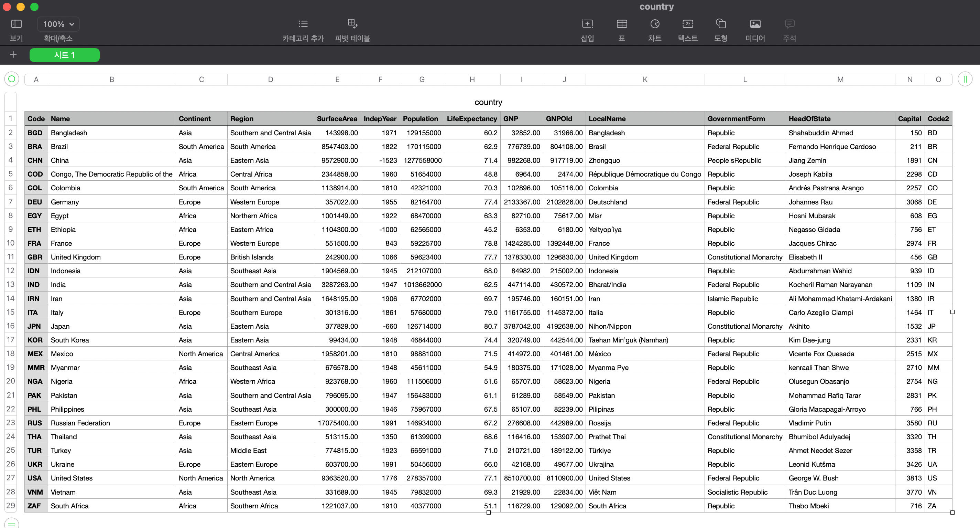Image resolution: width=980 pixels, height=528 pixels.
Task: Click the Pivot Table (피벗 테이블) icon
Action: [x=352, y=24]
